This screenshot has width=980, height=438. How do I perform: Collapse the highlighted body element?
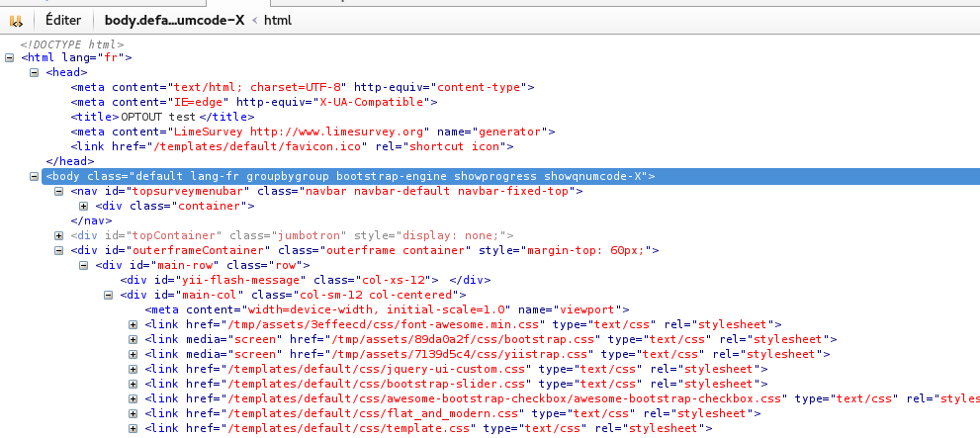click(36, 176)
